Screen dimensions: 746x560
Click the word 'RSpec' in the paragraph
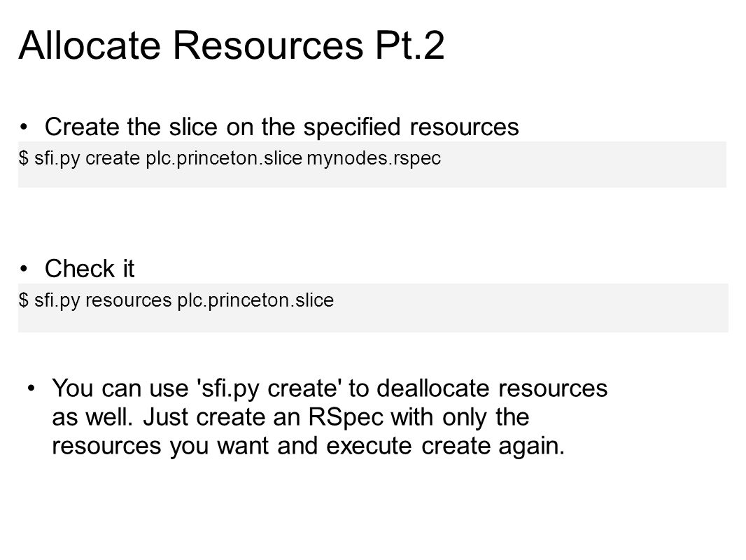point(346,417)
